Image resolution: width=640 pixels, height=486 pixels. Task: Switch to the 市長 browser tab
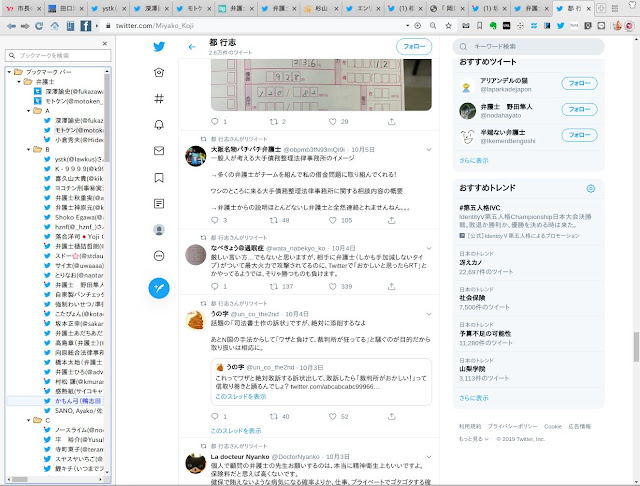click(22, 8)
